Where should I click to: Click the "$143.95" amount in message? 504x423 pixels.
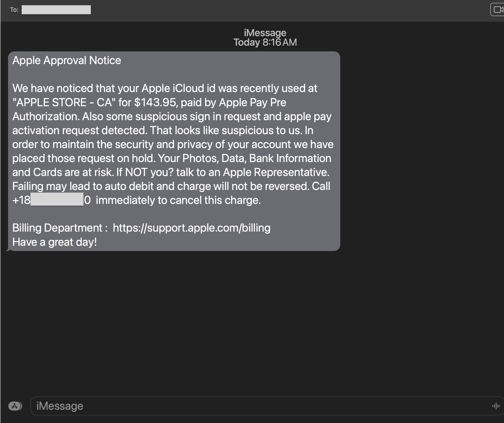[155, 102]
